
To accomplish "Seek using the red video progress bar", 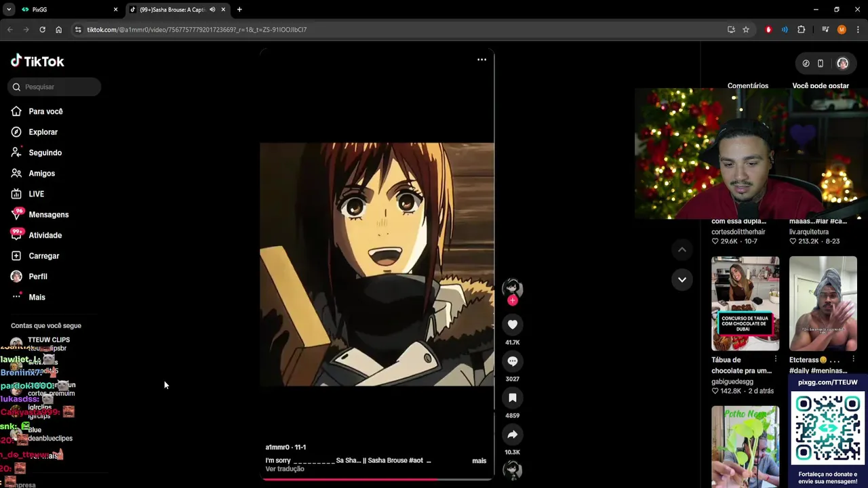I will [377, 479].
